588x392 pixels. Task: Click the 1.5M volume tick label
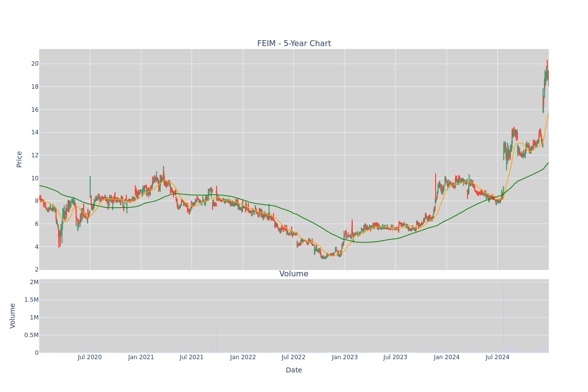30,300
